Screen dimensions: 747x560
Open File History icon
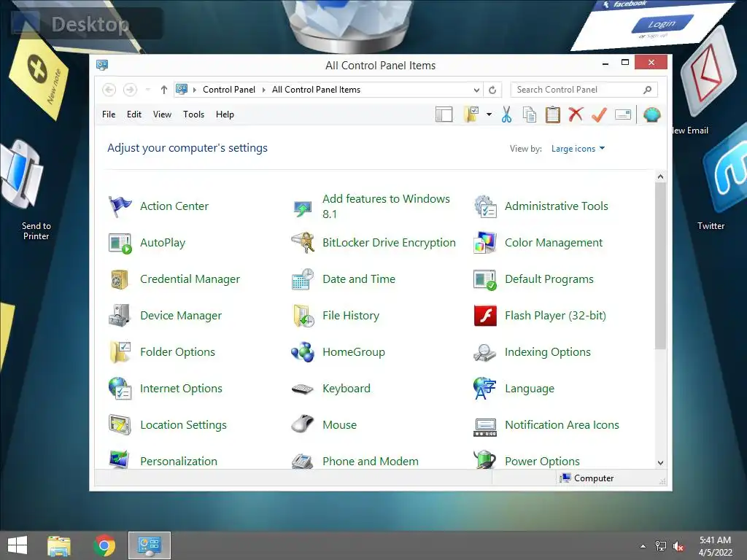[x=303, y=316]
